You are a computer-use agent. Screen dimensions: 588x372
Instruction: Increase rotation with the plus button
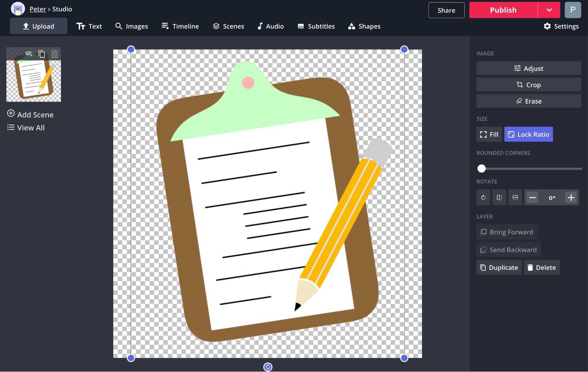pyautogui.click(x=571, y=197)
